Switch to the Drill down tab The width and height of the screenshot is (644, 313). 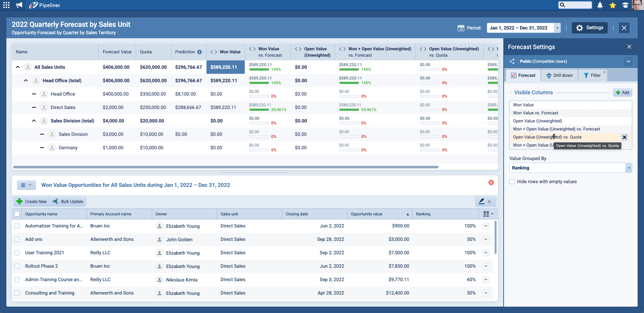(559, 75)
